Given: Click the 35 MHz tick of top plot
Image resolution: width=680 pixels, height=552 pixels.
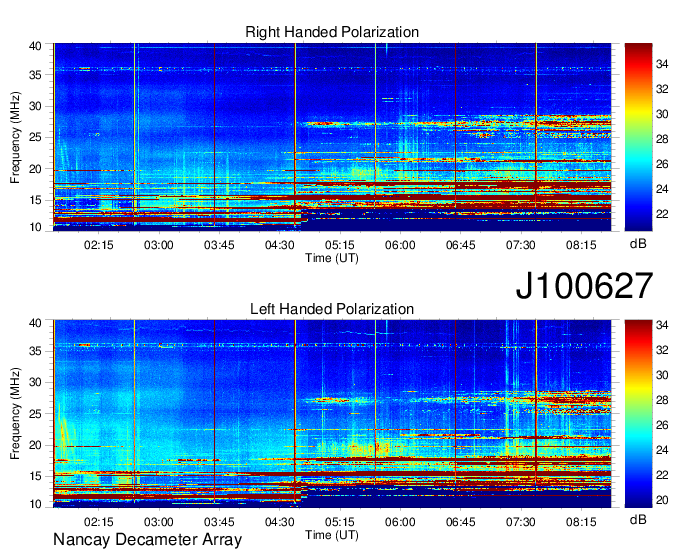Looking at the screenshot, I should (35, 75).
